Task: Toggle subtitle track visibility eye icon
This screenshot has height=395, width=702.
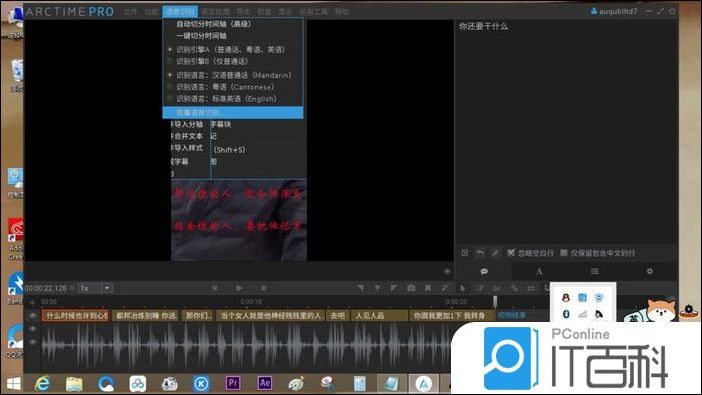Action: tap(33, 316)
